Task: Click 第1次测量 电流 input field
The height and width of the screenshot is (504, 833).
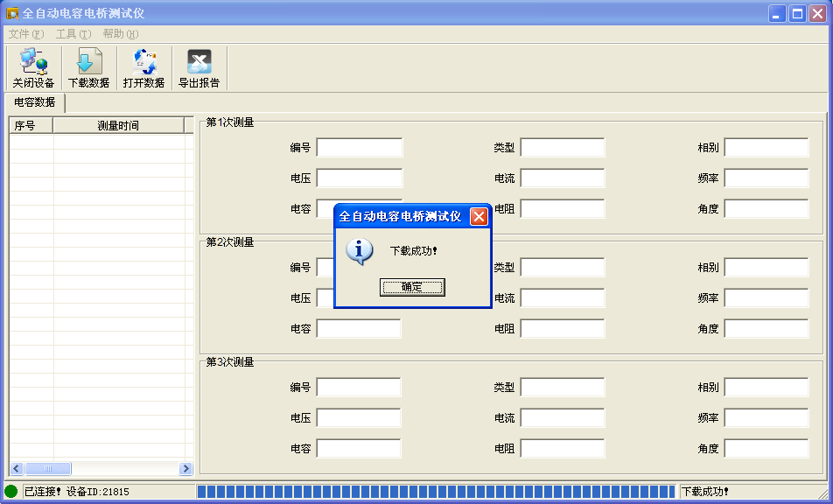Action: [x=562, y=178]
